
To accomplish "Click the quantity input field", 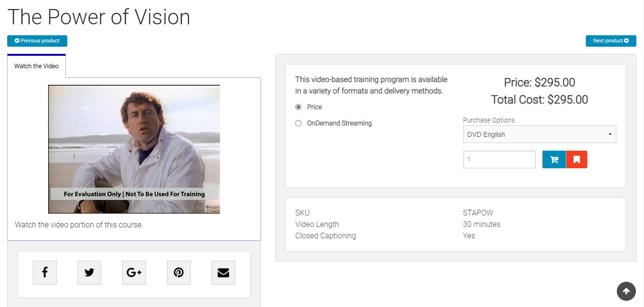I will pyautogui.click(x=499, y=160).
